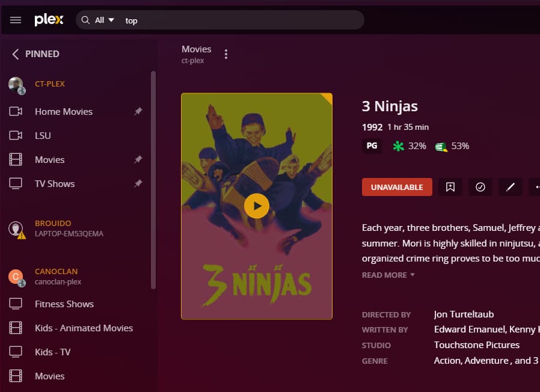Click the 32% critic score

click(417, 146)
